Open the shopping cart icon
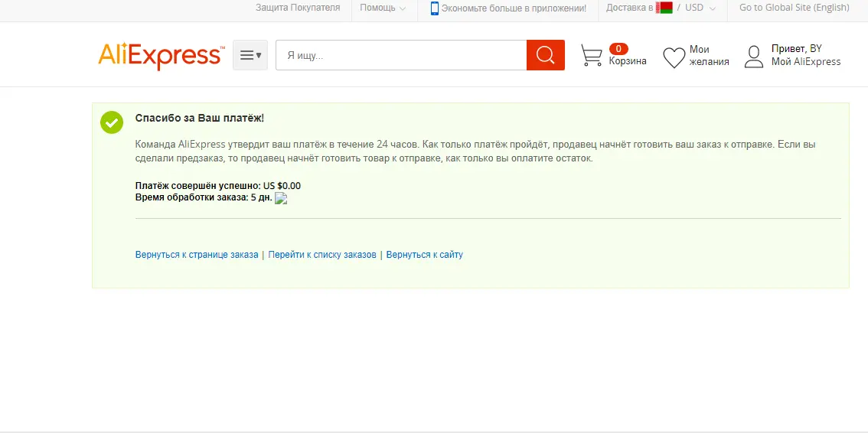The image size is (868, 433). point(591,55)
